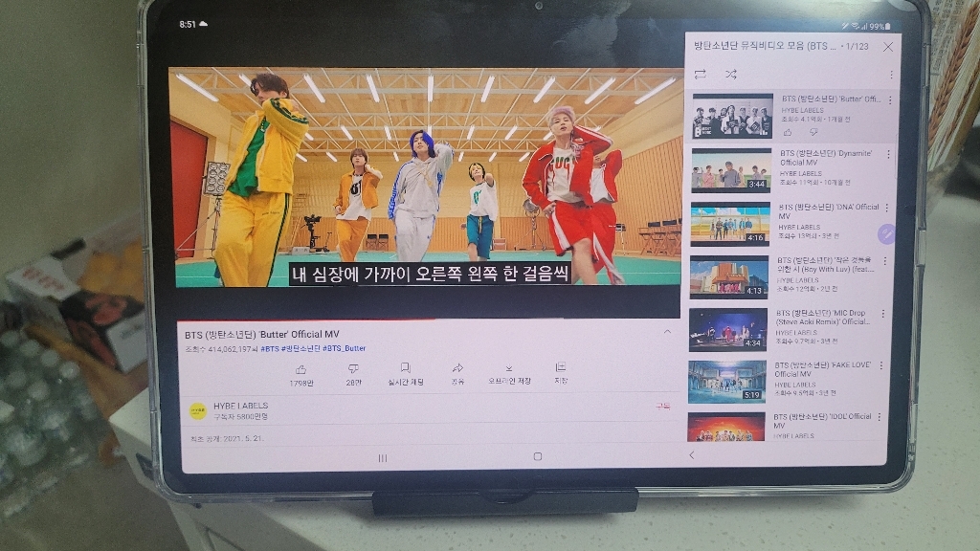Tap the #BTS_Butter hashtag link
Image resolution: width=980 pixels, height=551 pixels.
click(x=344, y=348)
